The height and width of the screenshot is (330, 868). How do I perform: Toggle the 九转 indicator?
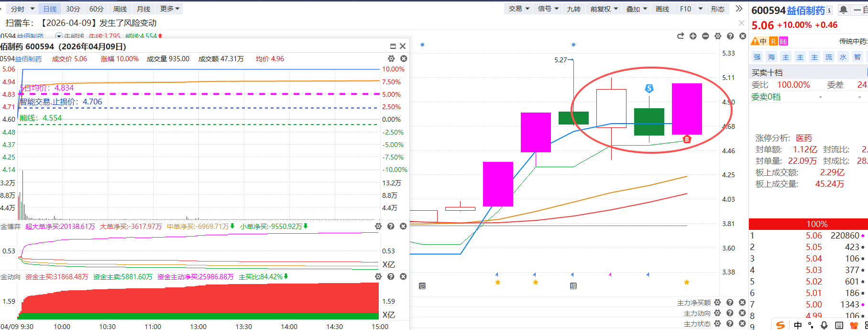(x=573, y=9)
